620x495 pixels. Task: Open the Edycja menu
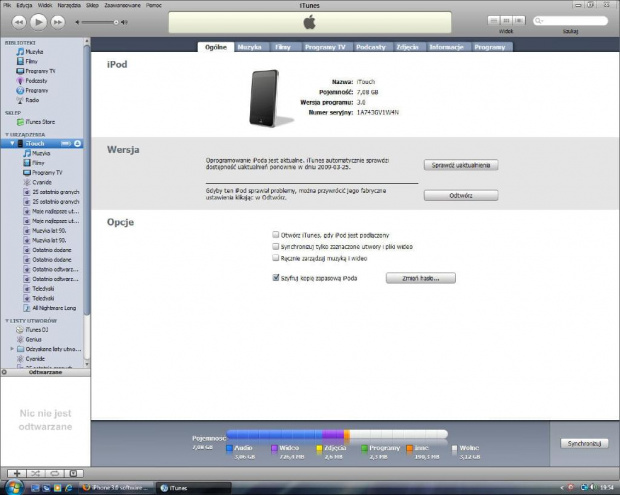[24, 5]
